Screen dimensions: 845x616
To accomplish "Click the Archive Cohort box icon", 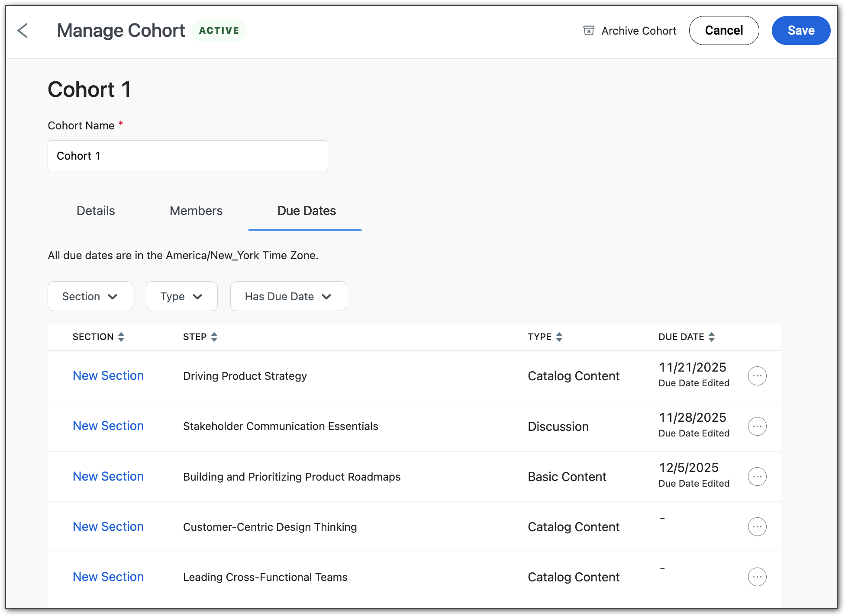I will pos(588,31).
